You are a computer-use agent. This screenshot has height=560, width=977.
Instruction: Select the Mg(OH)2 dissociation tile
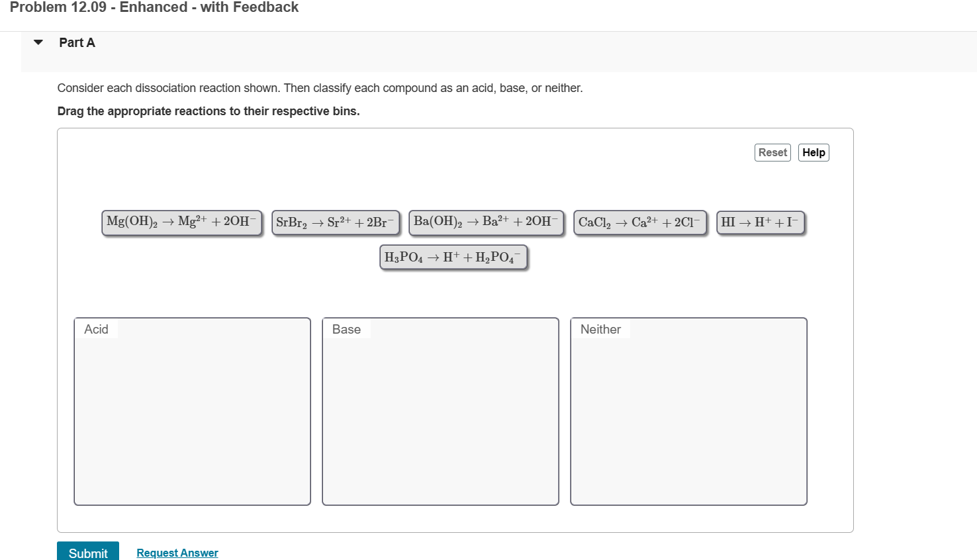[x=181, y=222]
